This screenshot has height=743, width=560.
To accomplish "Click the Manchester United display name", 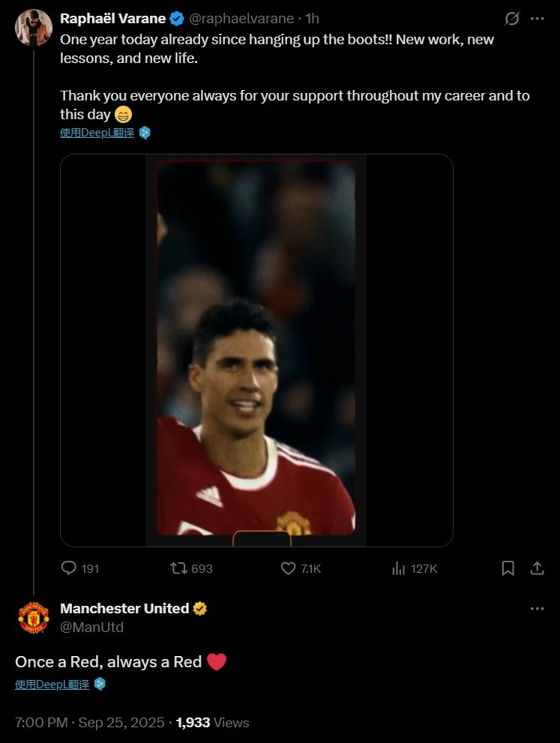I will coord(124,609).
